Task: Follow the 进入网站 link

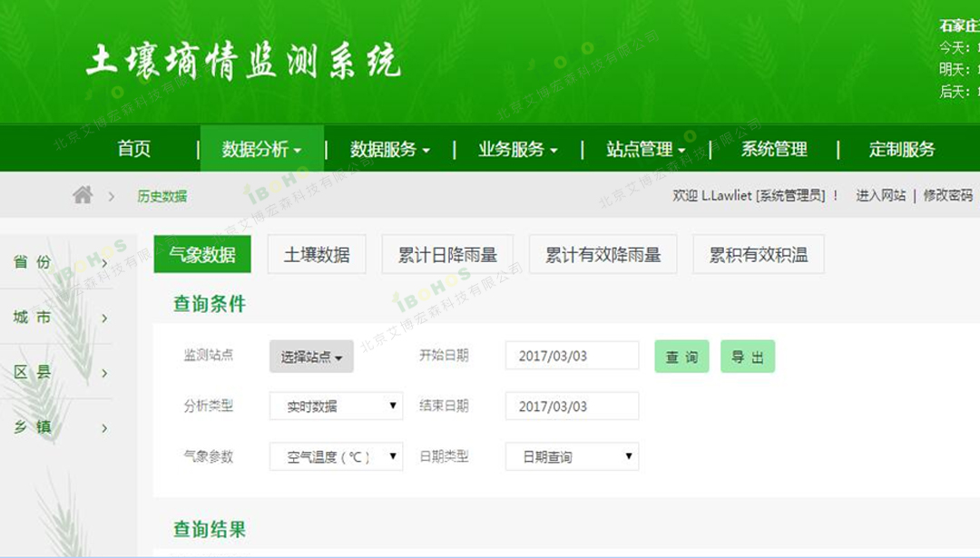Action: click(880, 195)
